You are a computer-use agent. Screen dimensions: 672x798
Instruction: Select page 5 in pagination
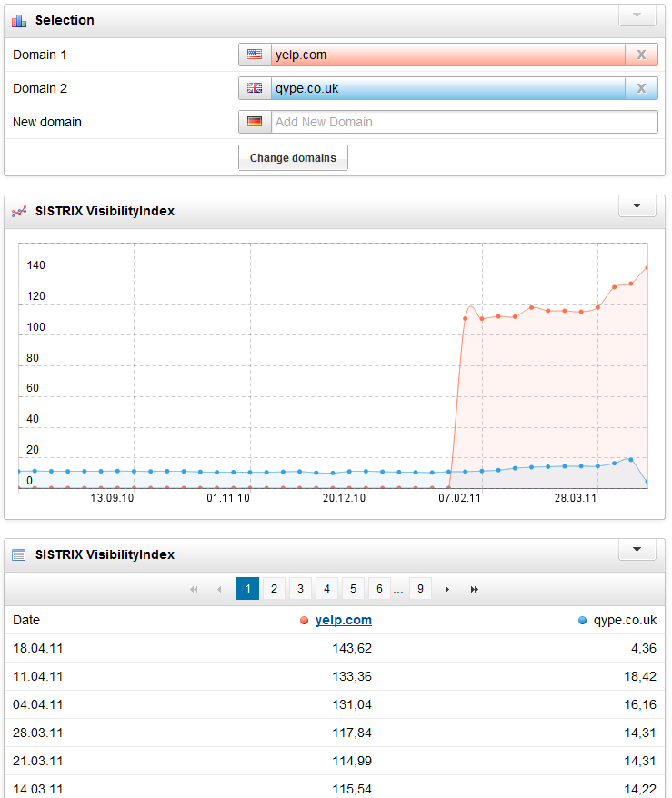353,589
